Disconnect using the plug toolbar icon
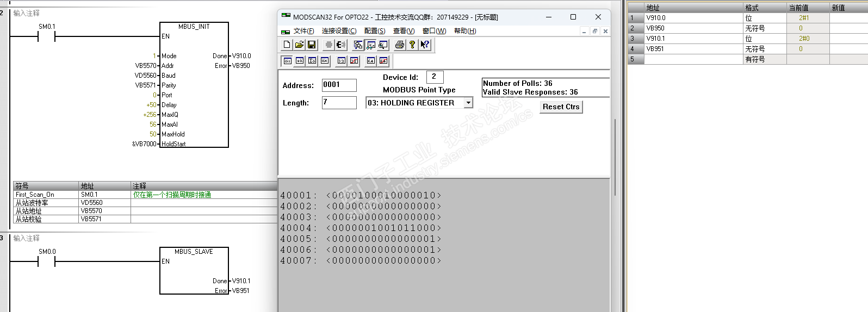The height and width of the screenshot is (312, 868). (341, 45)
